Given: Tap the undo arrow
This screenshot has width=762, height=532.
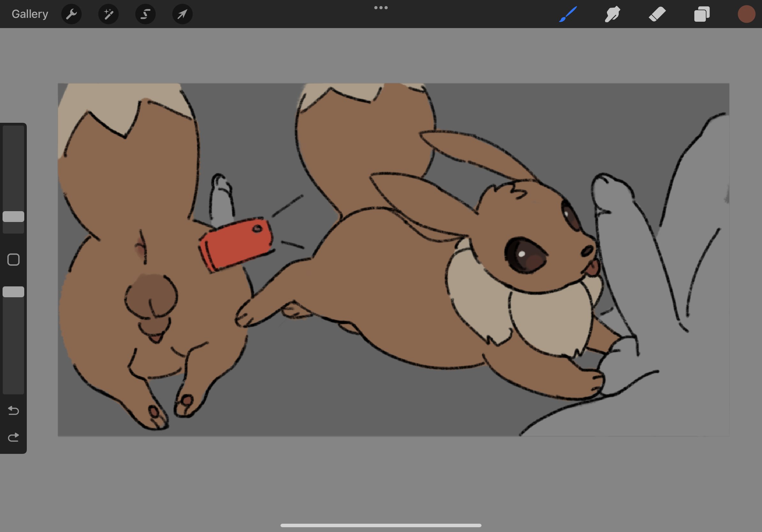Looking at the screenshot, I should pyautogui.click(x=13, y=410).
